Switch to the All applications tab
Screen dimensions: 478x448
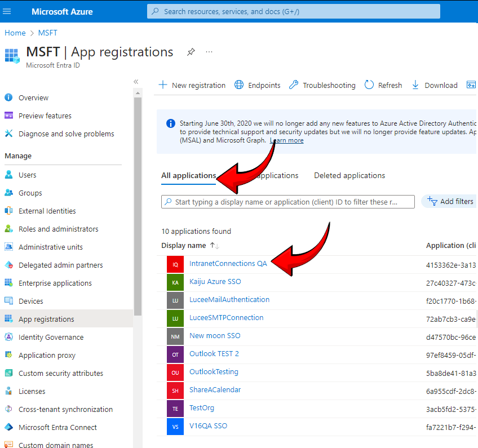coord(188,176)
